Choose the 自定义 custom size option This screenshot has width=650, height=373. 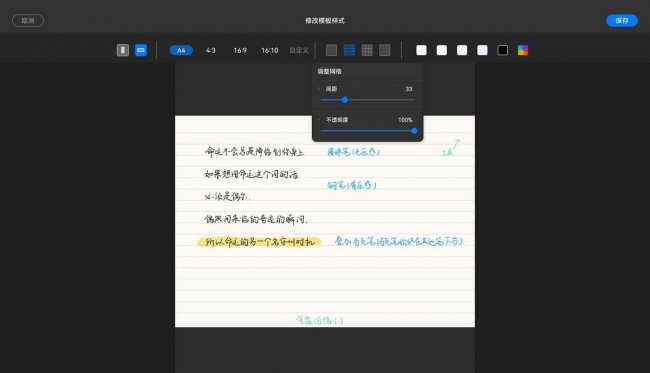pyautogui.click(x=299, y=50)
